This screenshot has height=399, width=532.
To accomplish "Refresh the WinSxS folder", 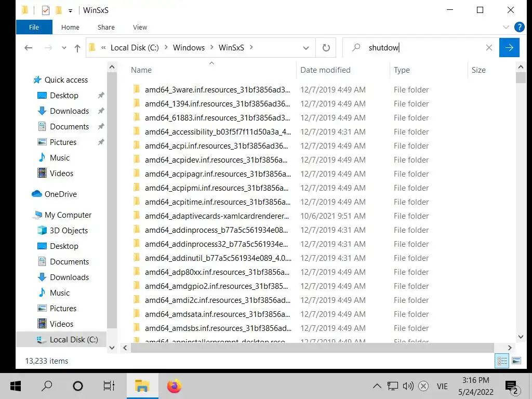I will (326, 48).
